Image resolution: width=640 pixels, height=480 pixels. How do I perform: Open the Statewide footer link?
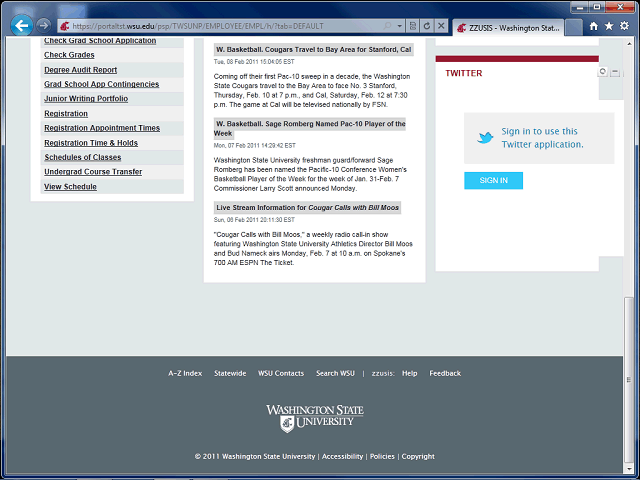coord(230,373)
